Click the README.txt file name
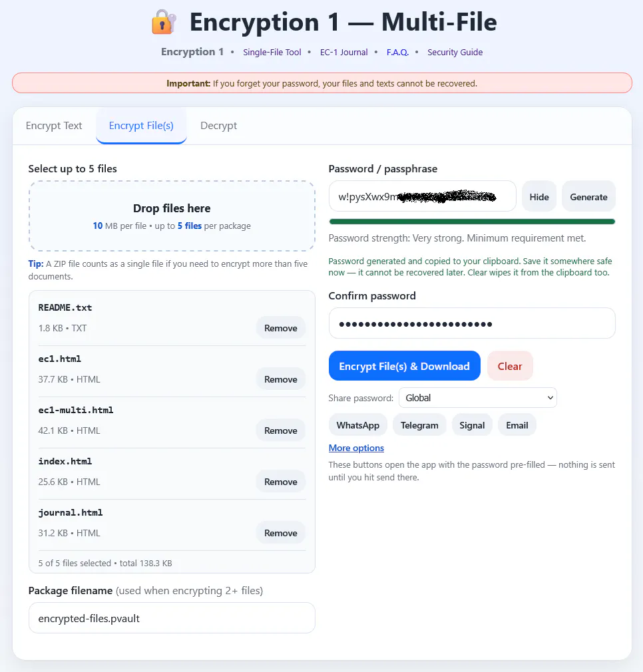This screenshot has width=643, height=672. pyautogui.click(x=65, y=307)
